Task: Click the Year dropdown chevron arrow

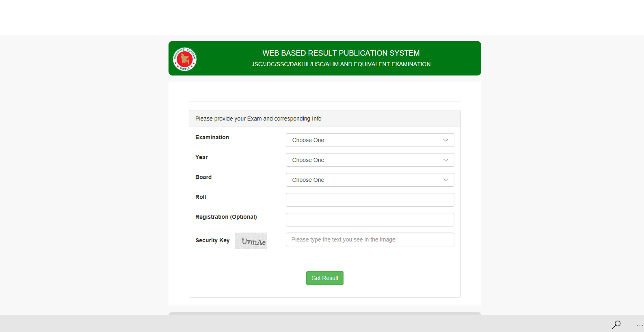Action: pyautogui.click(x=445, y=160)
